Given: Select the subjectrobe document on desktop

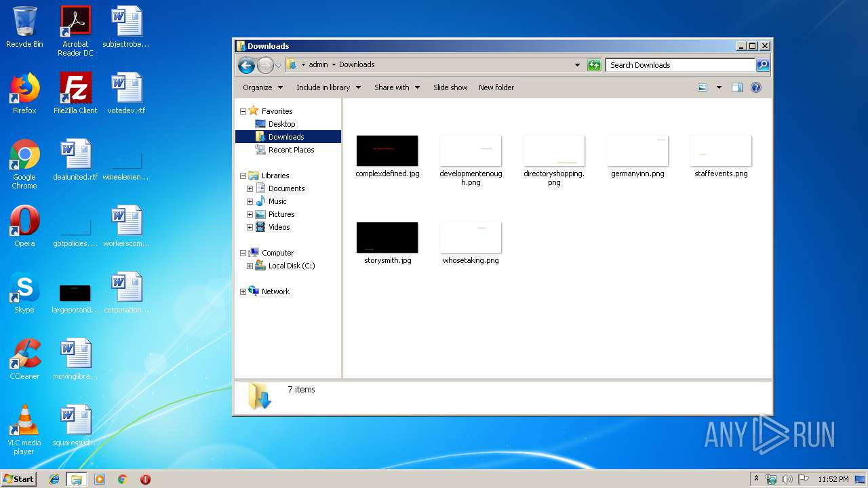Looking at the screenshot, I should pos(126,27).
